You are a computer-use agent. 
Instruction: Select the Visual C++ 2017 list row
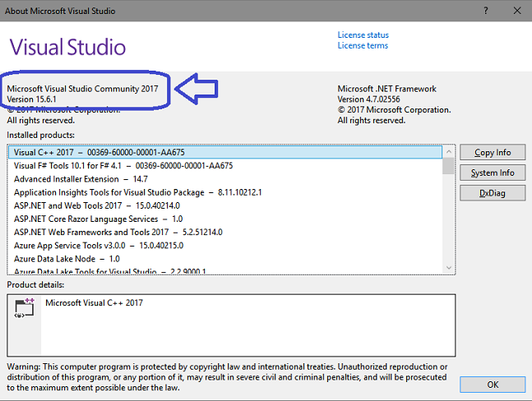coord(225,152)
